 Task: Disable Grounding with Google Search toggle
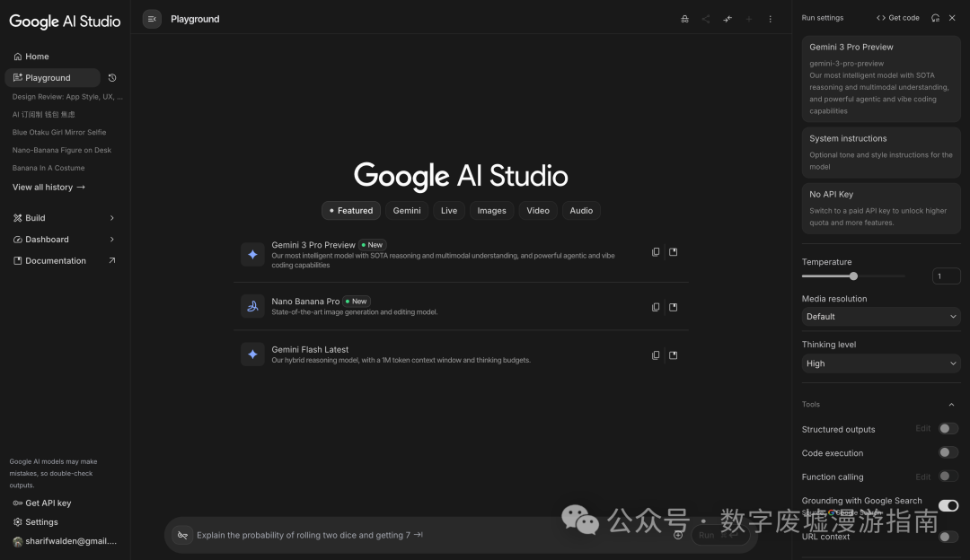[x=948, y=505]
